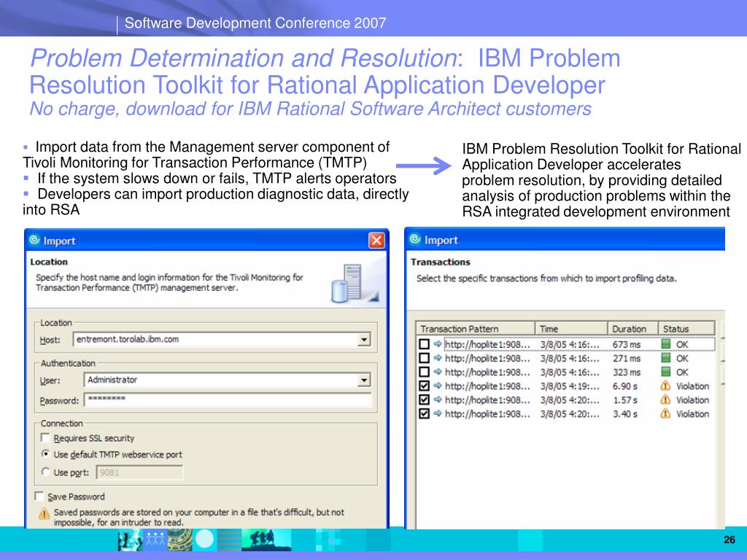Click the OK status text for 271 ms
The image size is (747, 560).
(x=682, y=359)
